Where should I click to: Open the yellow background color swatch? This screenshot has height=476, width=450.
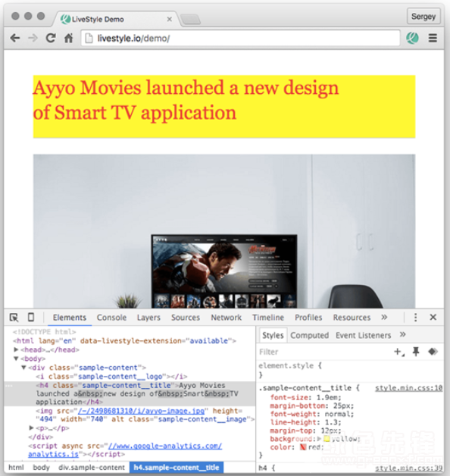[x=327, y=439]
